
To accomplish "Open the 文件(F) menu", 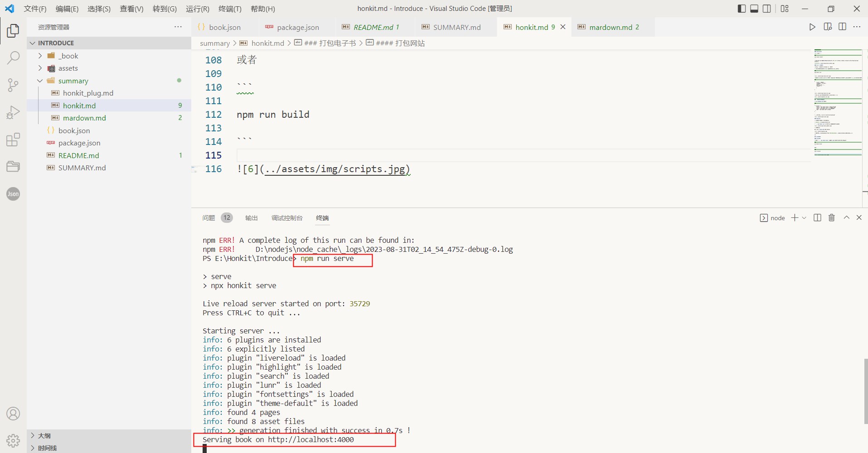I will (35, 9).
